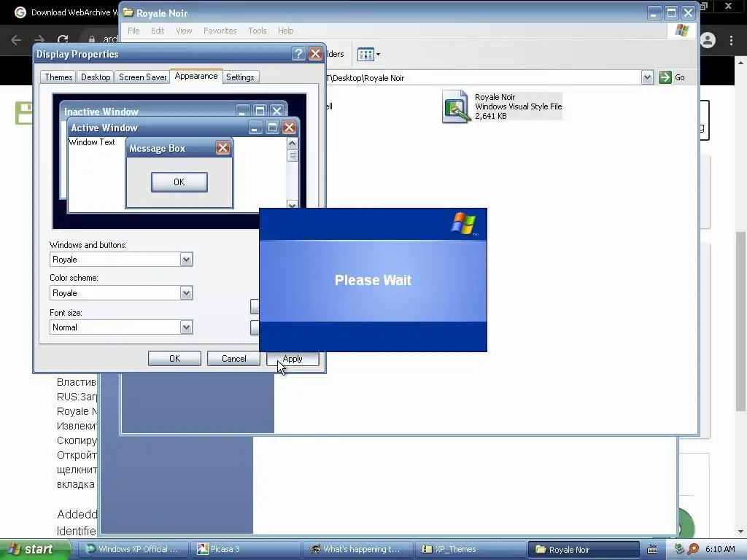Image resolution: width=747 pixels, height=560 pixels.
Task: Open the File menu in Royale Noir window
Action: click(x=133, y=31)
